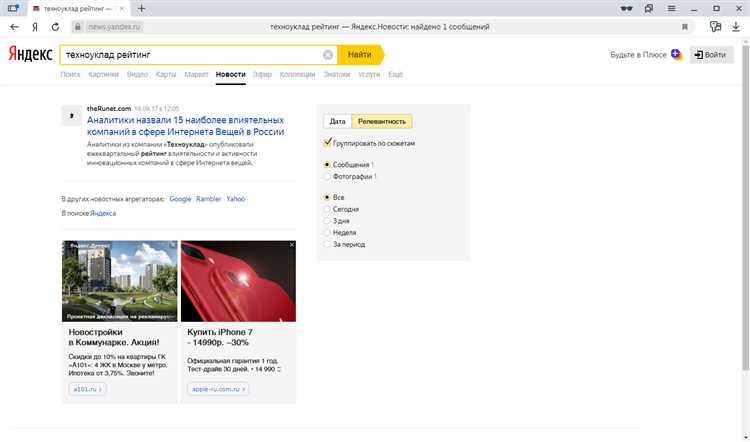Click the theRunet.com source name

109,109
